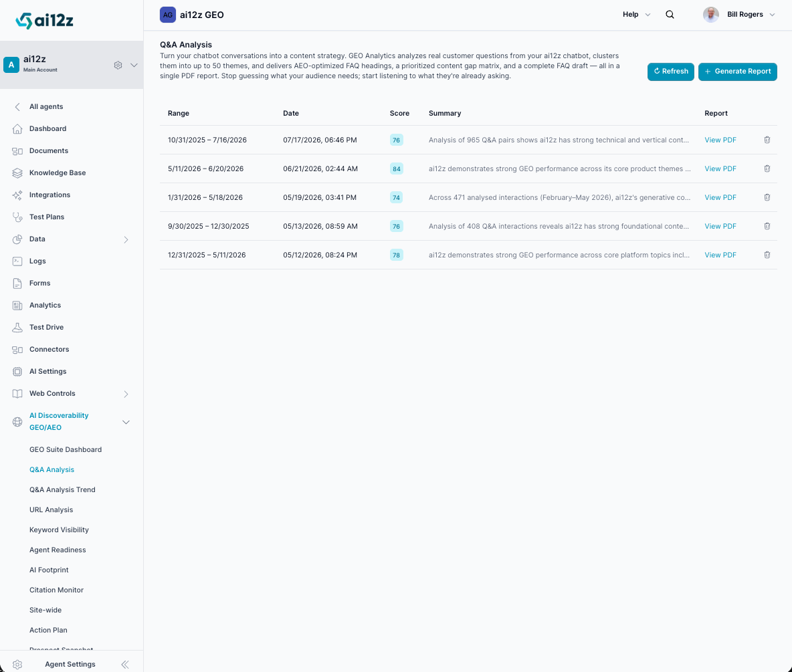
Task: Click the Analytics icon in sidebar
Action: tap(17, 306)
